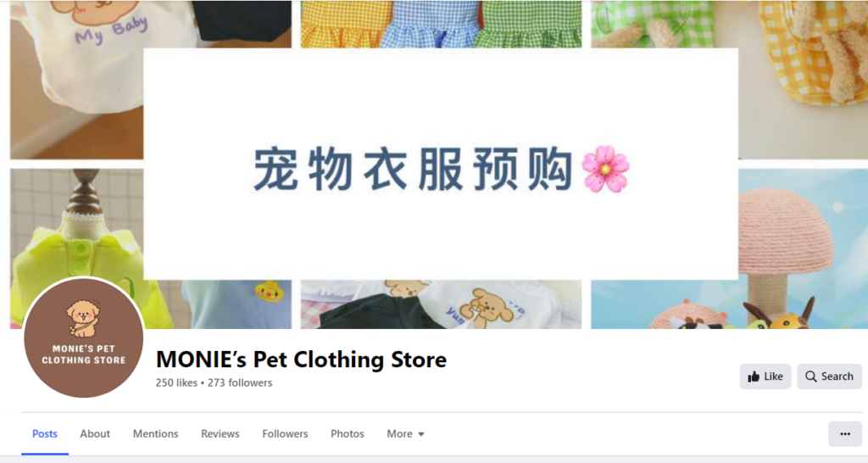This screenshot has height=463, width=868.
Task: Click the magnifying glass Search icon
Action: [811, 377]
